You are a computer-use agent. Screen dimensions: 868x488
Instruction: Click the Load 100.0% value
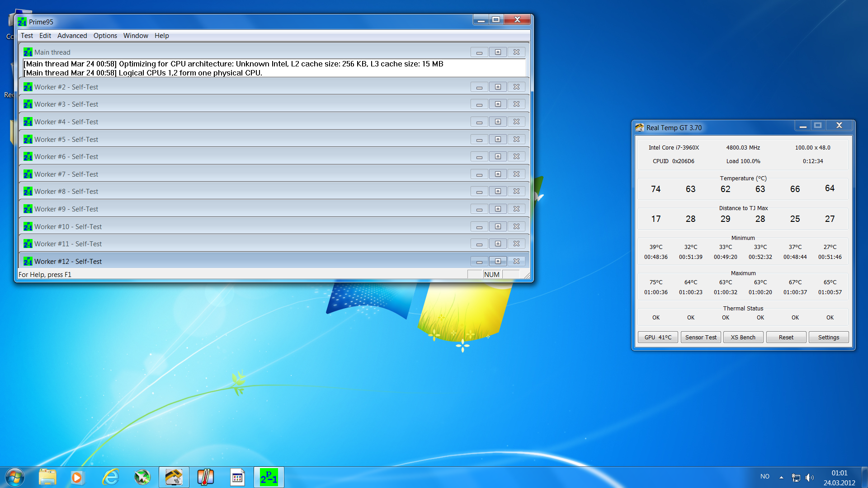(x=743, y=161)
